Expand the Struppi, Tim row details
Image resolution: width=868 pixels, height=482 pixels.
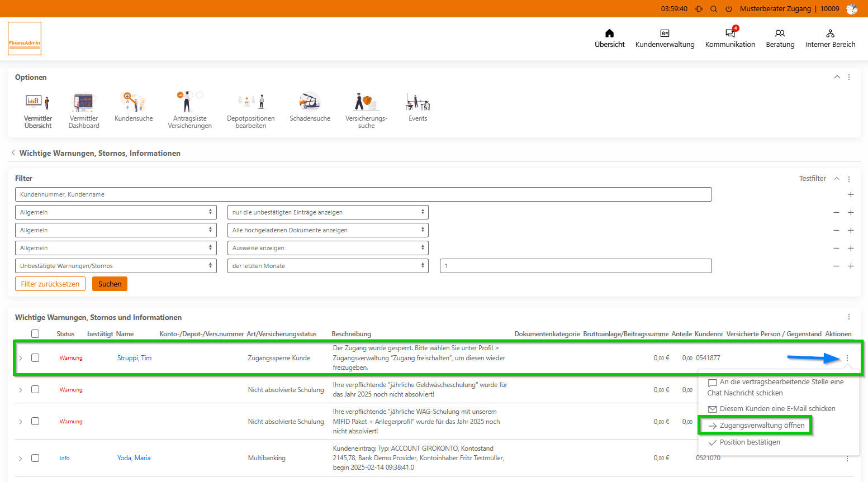[21, 358]
